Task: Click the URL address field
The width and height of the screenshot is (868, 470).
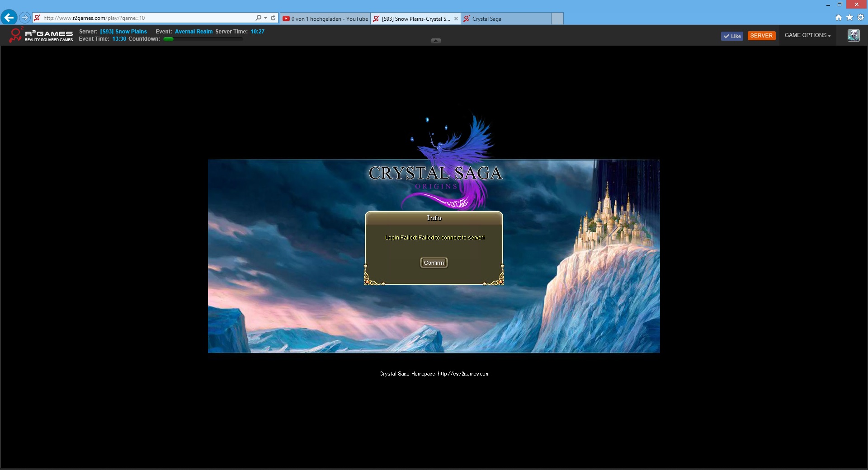Action: (145, 18)
